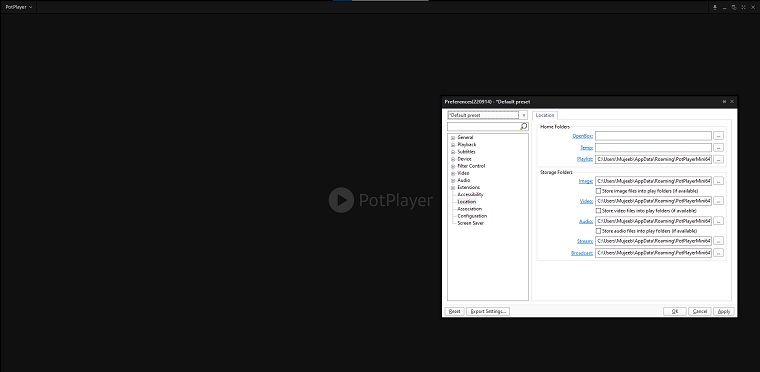Click the Temp folder link
Screen dimensions: 760x372
click(586, 147)
